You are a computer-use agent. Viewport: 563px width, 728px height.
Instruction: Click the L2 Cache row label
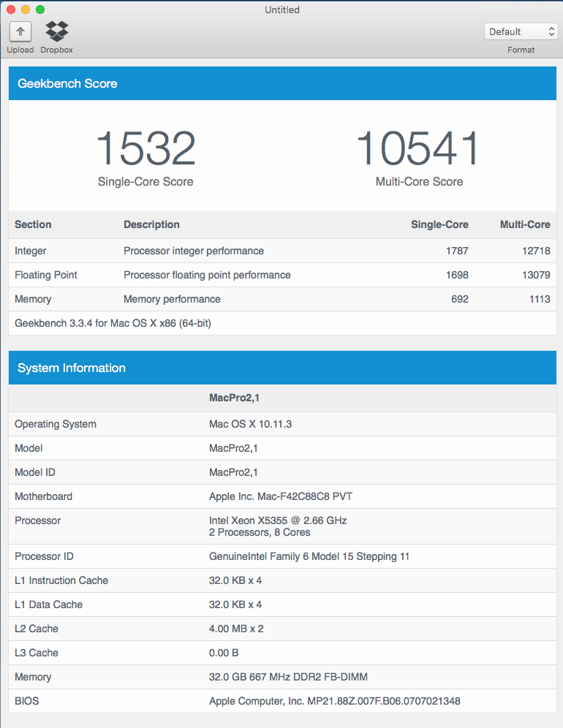(x=37, y=629)
